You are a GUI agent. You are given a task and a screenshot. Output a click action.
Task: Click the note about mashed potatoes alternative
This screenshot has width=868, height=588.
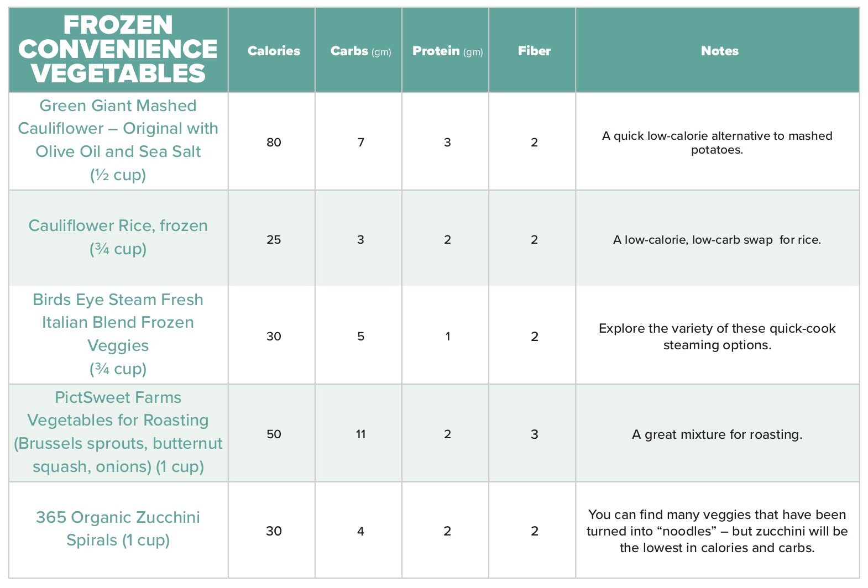717,143
